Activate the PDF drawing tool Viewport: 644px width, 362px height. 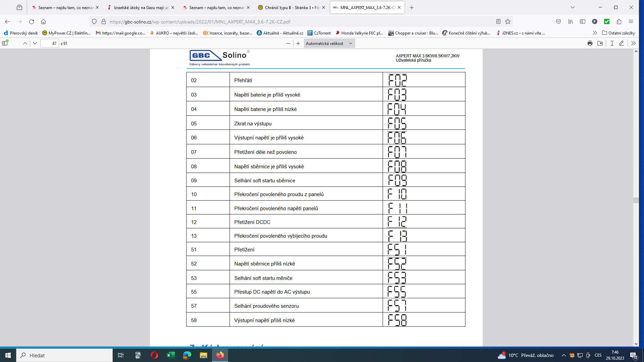click(x=622, y=43)
